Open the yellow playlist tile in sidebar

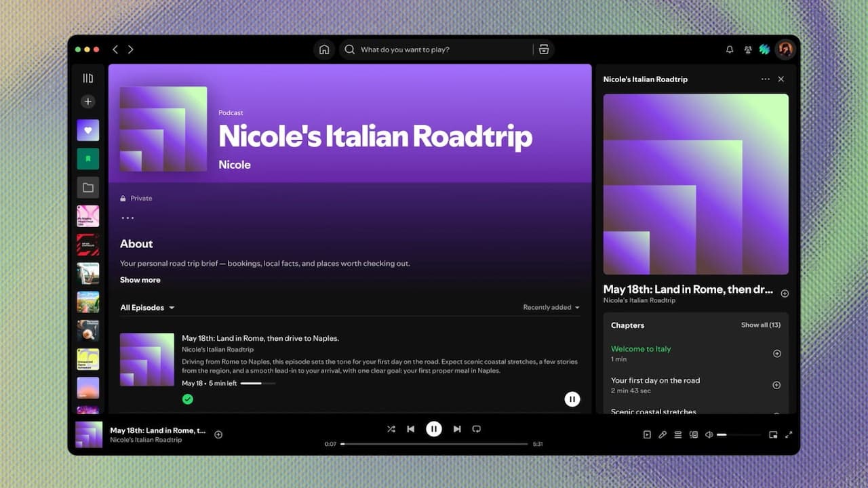click(87, 359)
